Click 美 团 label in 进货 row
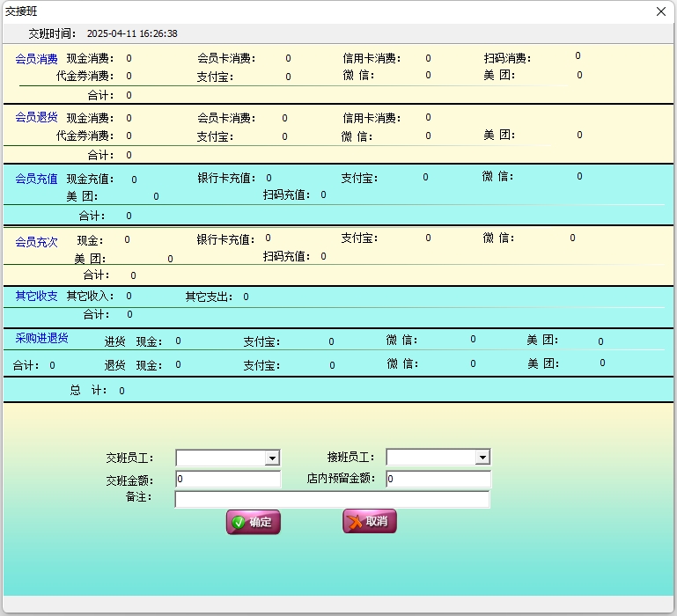 click(542, 341)
